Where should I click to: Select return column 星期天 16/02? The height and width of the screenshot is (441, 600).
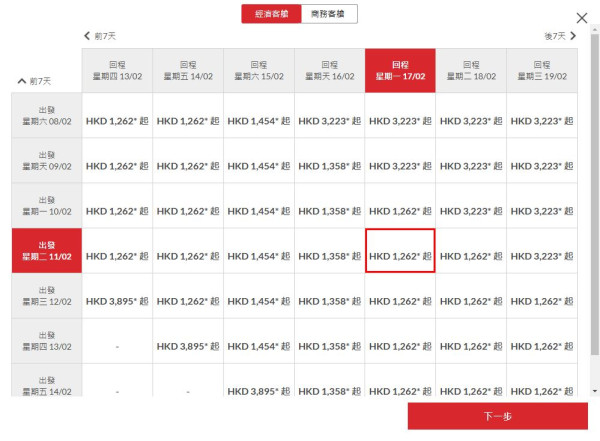click(330, 71)
